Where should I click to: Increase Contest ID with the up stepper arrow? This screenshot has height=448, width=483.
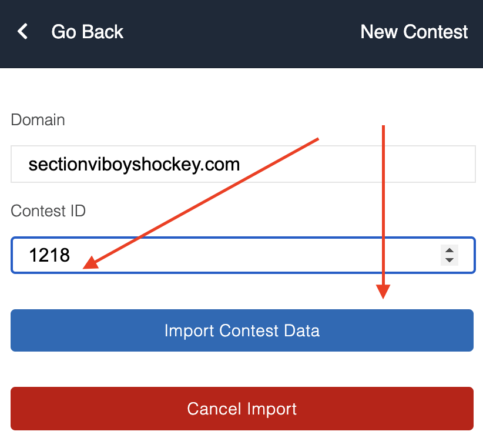pyautogui.click(x=450, y=250)
